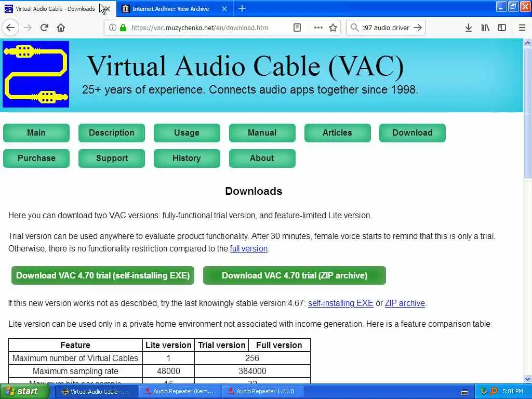Follow the full version link
The width and height of the screenshot is (532, 399).
[x=249, y=249]
